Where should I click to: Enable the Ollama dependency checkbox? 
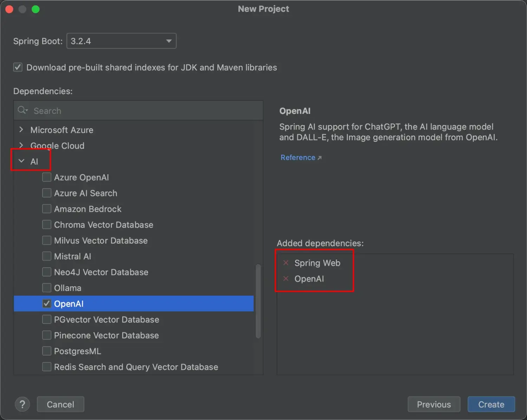click(x=47, y=288)
